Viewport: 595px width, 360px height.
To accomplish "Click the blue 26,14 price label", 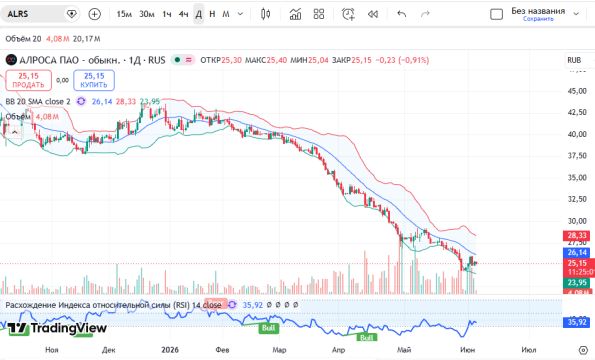I will (x=577, y=252).
